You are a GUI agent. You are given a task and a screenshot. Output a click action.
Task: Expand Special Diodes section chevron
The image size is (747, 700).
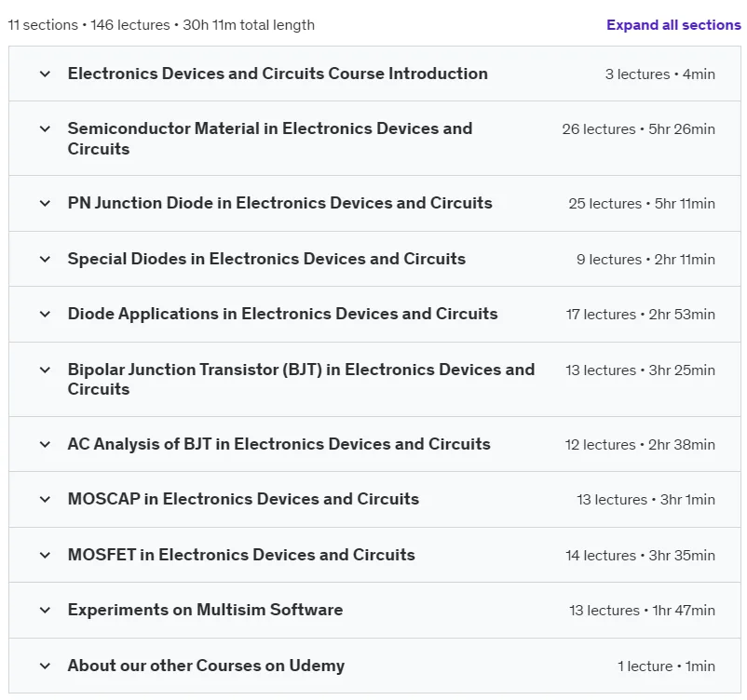click(x=45, y=259)
